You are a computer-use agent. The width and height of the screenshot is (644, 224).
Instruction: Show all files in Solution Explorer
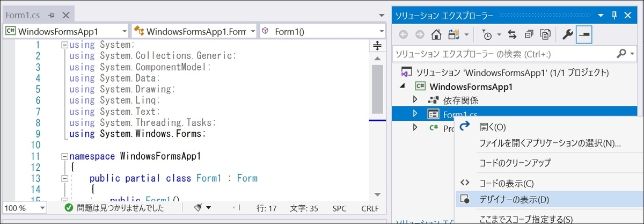[546, 35]
